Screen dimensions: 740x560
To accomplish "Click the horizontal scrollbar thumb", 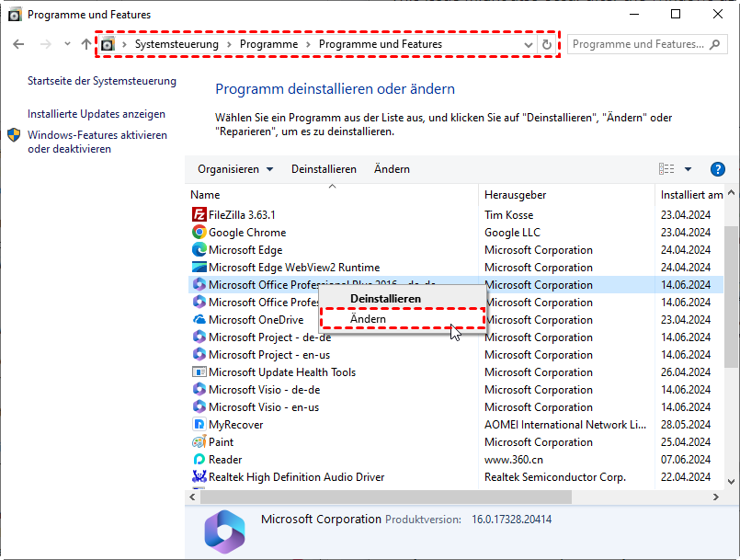I will [x=386, y=497].
